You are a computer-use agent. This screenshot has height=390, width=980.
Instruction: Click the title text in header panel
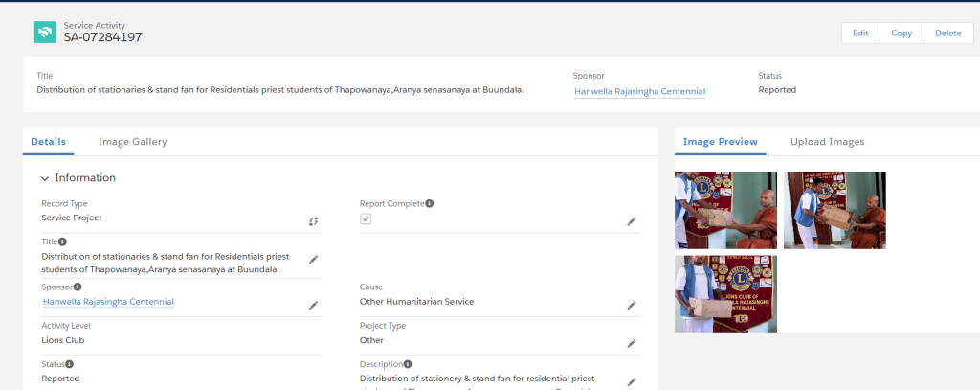[x=280, y=89]
